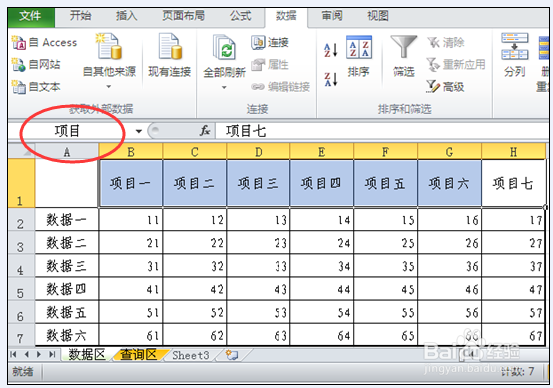Viewport: 553px width, 388px height.
Task: Sort ascending A to Z
Action: tap(331, 50)
